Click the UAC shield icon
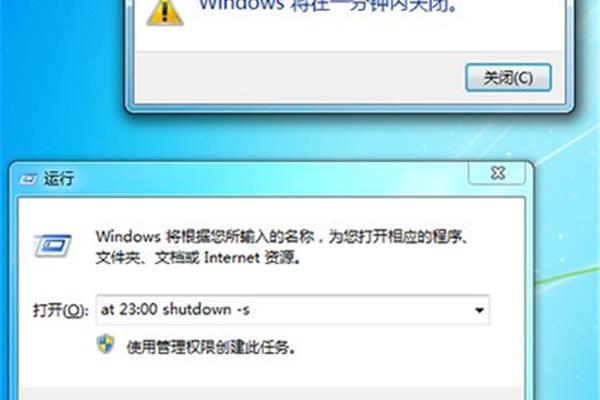The width and height of the screenshot is (600, 400). click(x=105, y=344)
